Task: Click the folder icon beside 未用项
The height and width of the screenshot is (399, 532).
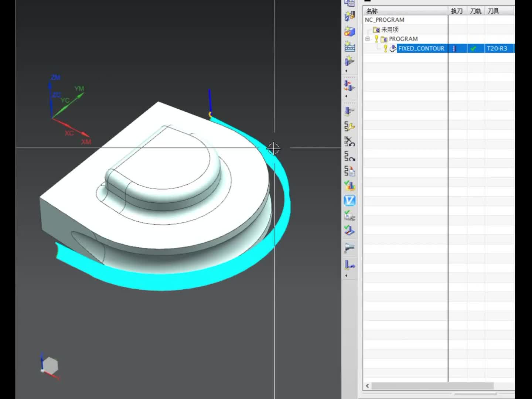Action: point(376,30)
